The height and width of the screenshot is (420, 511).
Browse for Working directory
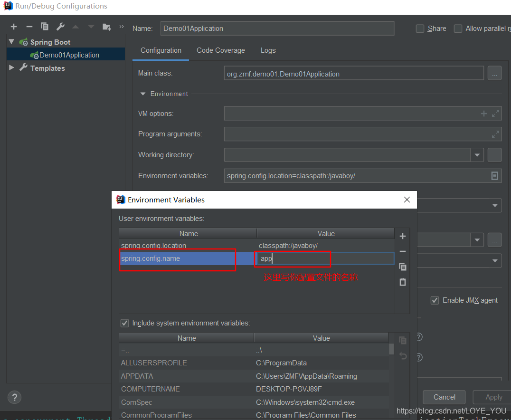point(494,155)
